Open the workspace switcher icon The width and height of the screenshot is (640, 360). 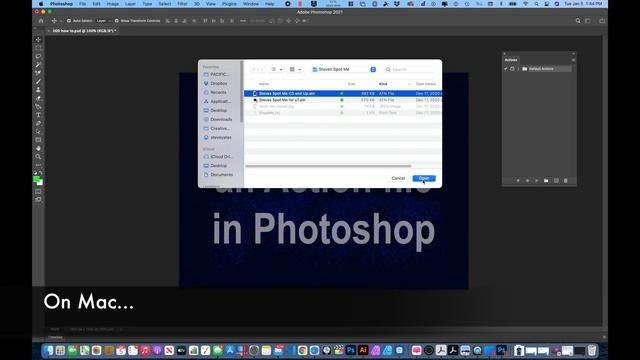pyautogui.click(x=588, y=21)
